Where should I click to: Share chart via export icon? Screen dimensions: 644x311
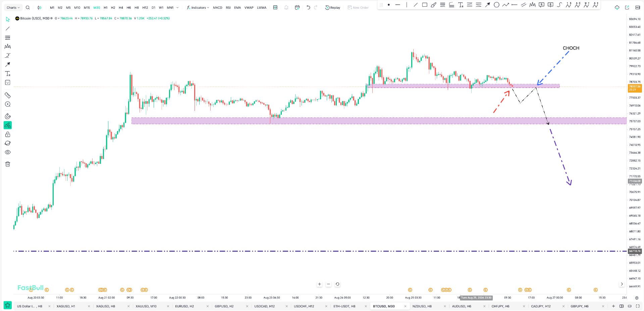tap(627, 7)
